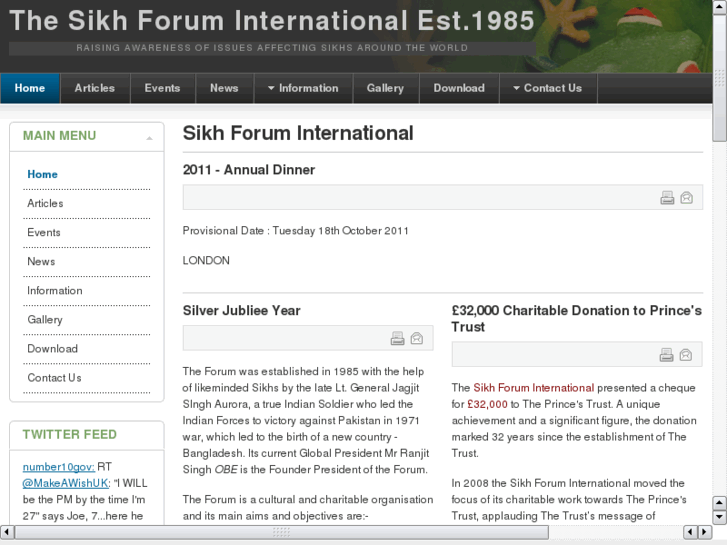The height and width of the screenshot is (545, 727).
Task: Open Download in the top navigation bar
Action: click(459, 88)
